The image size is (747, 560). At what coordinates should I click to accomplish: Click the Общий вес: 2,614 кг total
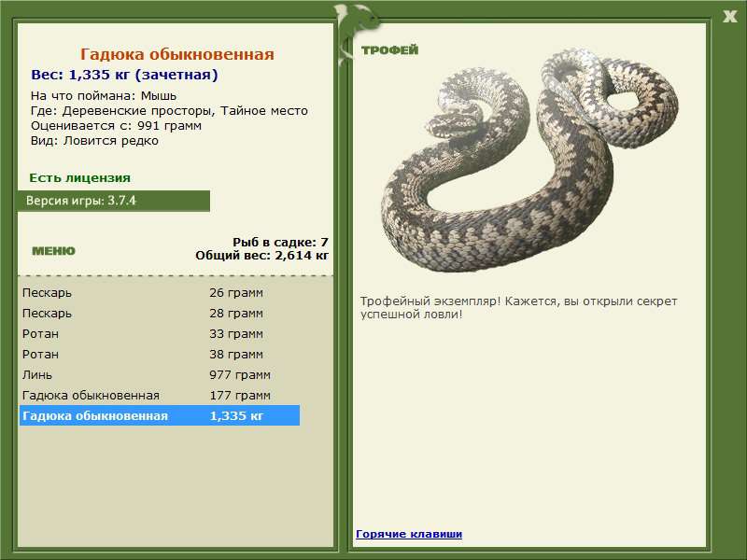click(x=262, y=256)
